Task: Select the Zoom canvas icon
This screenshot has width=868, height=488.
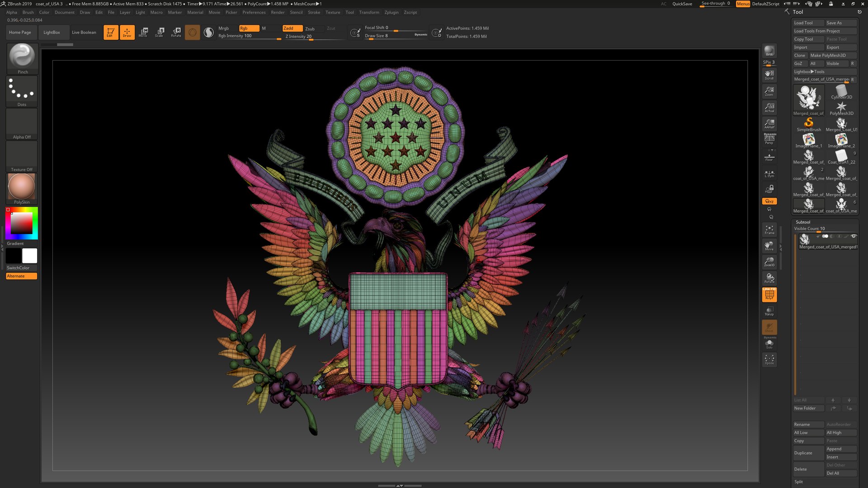Action: pos(769,91)
